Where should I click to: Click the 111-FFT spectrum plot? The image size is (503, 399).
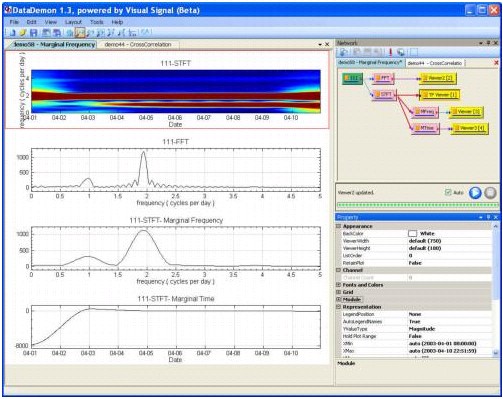point(176,170)
